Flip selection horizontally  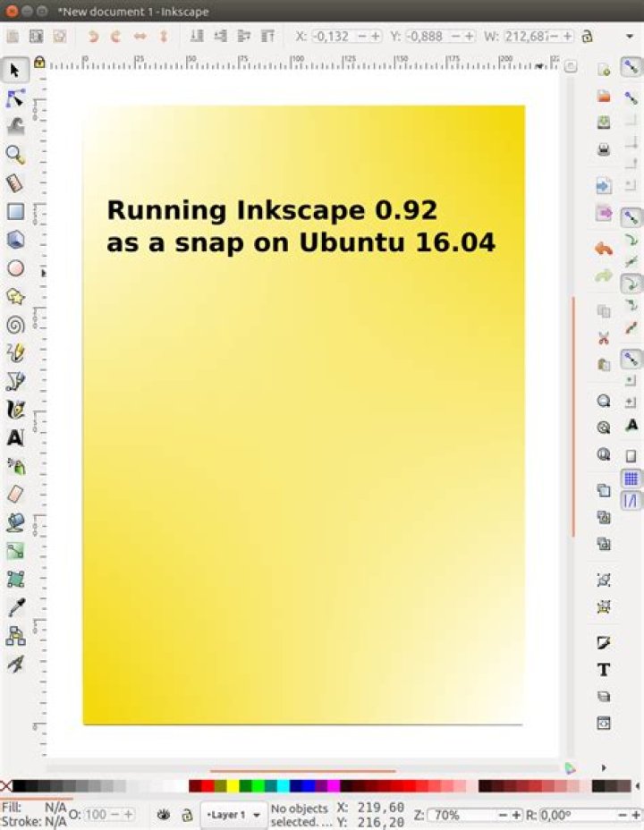[140, 36]
